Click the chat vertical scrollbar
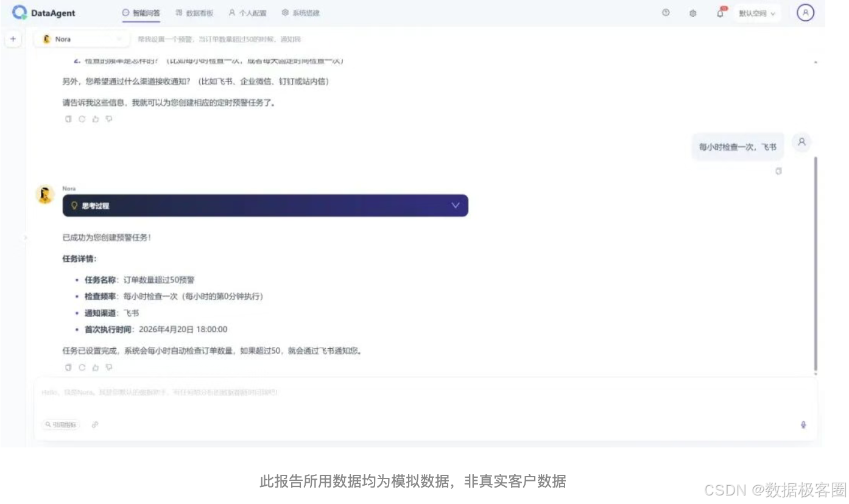Screen dimensions: 849x504 (816, 263)
